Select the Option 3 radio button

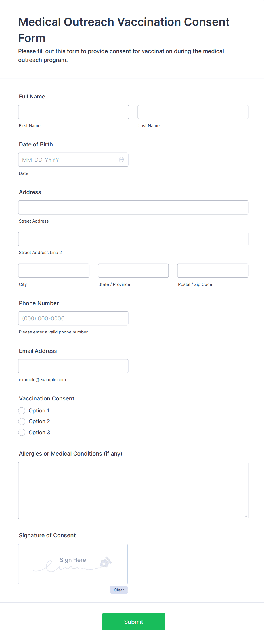point(22,432)
